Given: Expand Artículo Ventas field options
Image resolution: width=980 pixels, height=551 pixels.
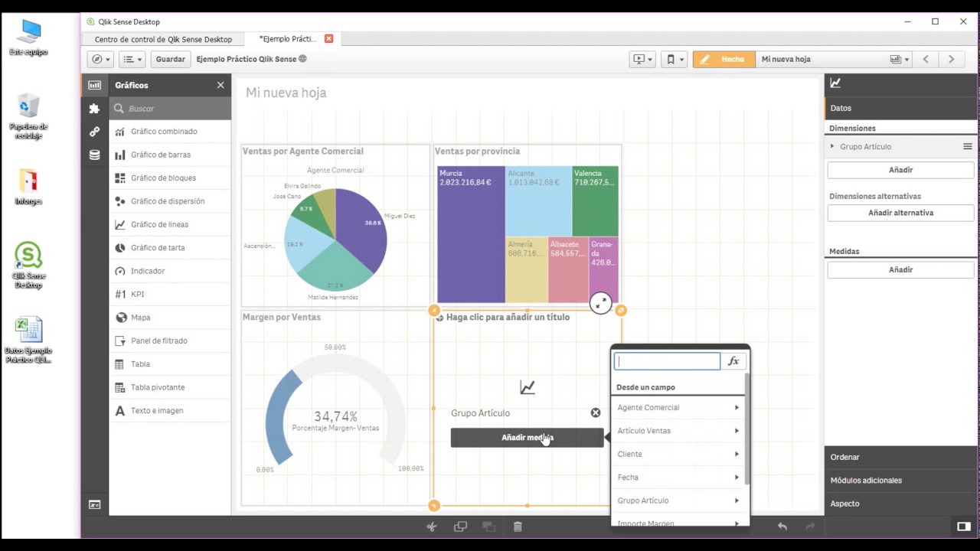Looking at the screenshot, I should tap(737, 431).
